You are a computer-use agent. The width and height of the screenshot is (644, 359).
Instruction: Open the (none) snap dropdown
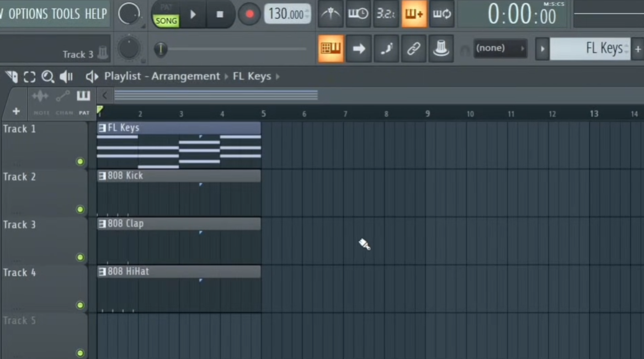click(x=501, y=48)
